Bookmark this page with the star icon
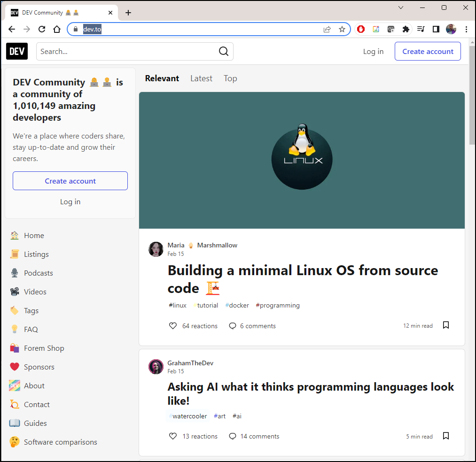Screen dimensions: 476x462 pos(342,29)
